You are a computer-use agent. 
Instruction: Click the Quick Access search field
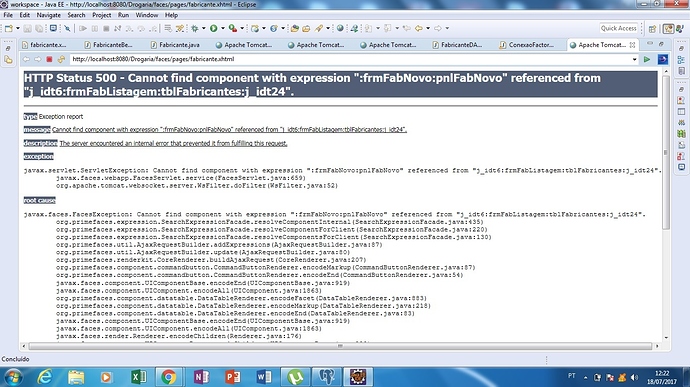pyautogui.click(x=618, y=28)
